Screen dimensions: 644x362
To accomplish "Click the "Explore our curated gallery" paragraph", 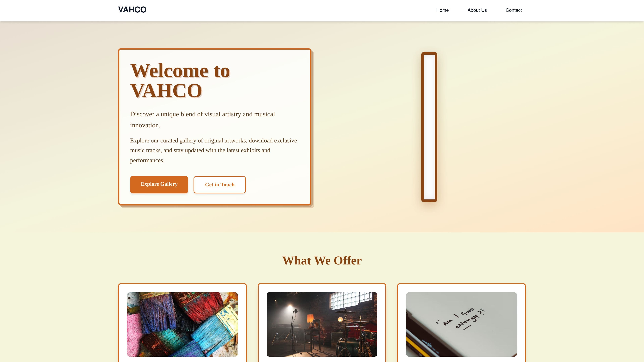I will coord(213,150).
